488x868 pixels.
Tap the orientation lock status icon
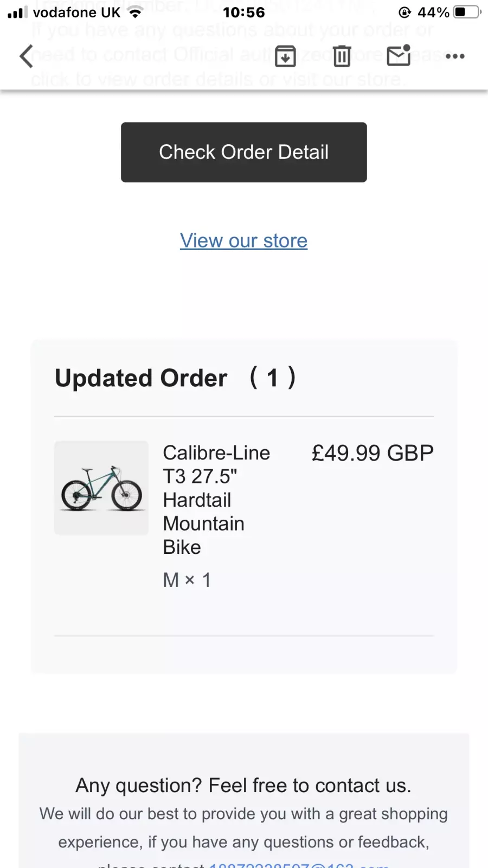[404, 12]
